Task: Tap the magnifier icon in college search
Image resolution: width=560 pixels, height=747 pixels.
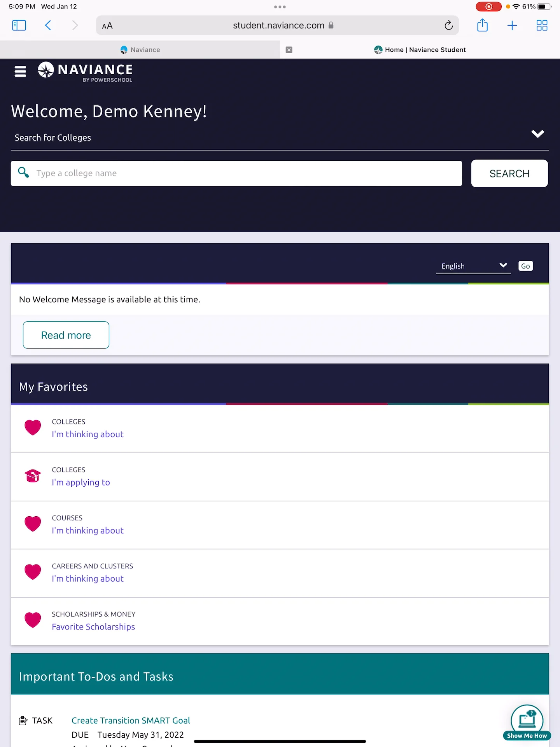Action: 23,172
